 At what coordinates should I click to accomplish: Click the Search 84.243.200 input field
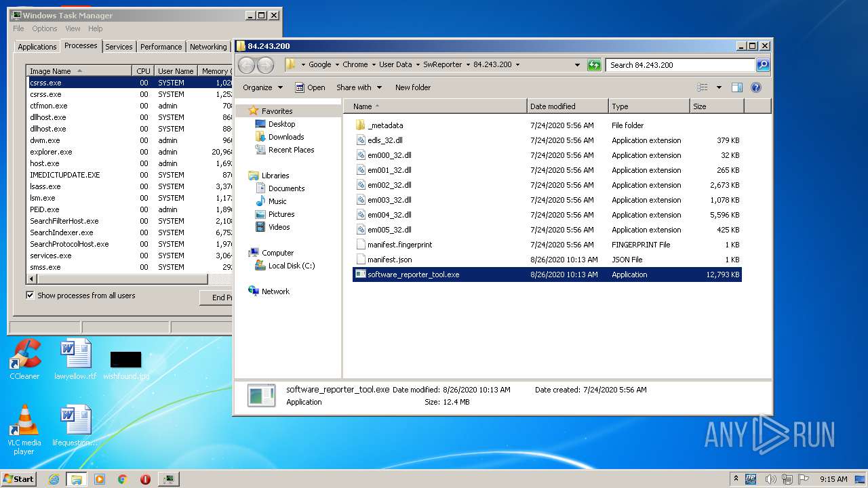[680, 65]
